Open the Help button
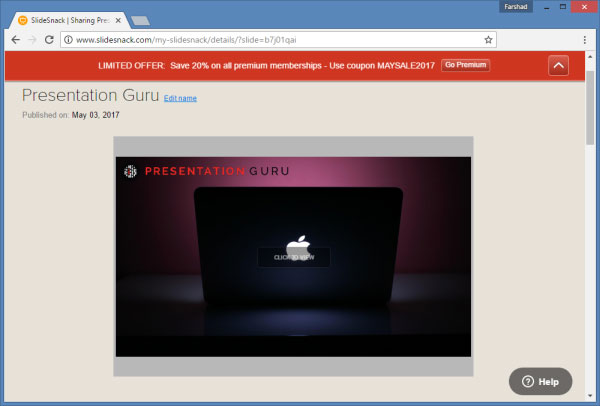Viewport: 600px width, 406px height. [540, 382]
